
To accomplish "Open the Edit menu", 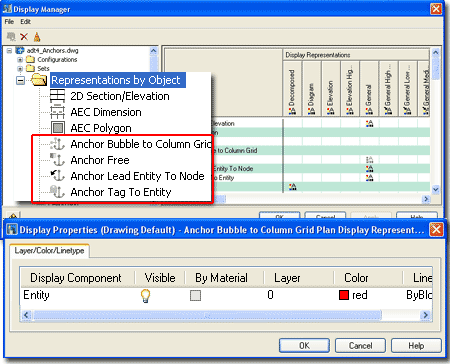I will pyautogui.click(x=25, y=22).
